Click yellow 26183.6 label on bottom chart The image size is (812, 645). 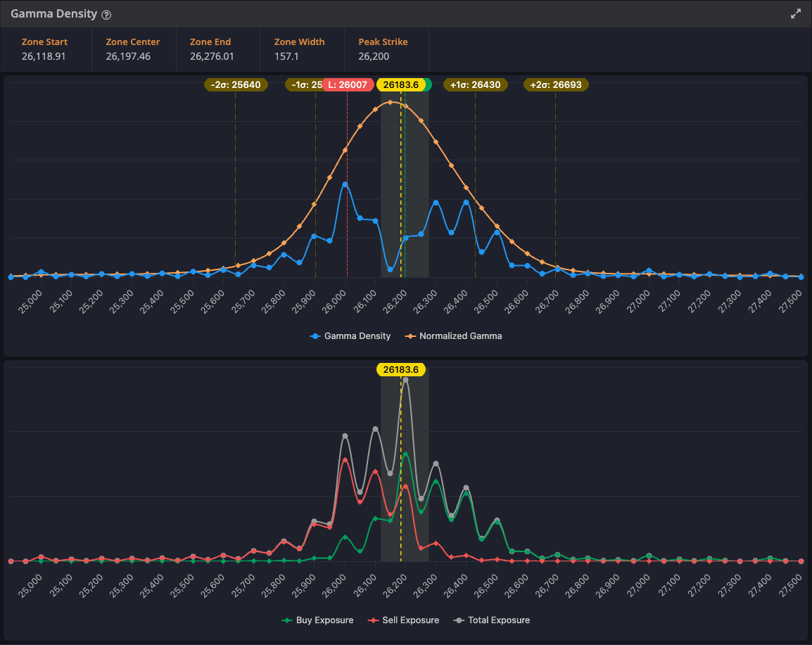(400, 370)
